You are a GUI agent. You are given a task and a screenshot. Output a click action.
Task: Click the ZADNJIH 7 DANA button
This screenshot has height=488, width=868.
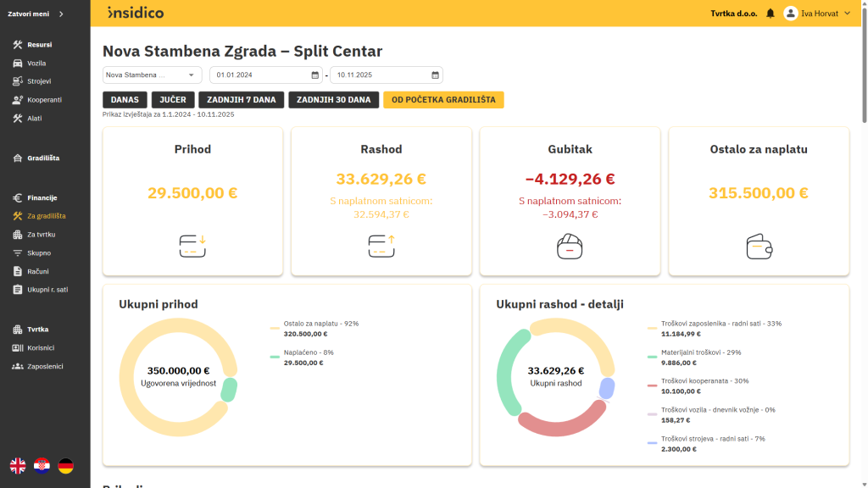click(241, 100)
